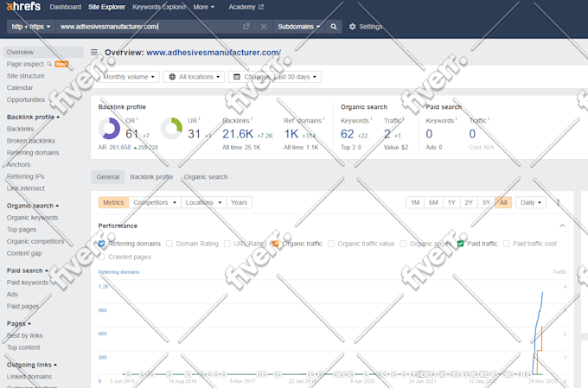Open the http + https protocol dropdown
The height and width of the screenshot is (388, 588).
(31, 27)
